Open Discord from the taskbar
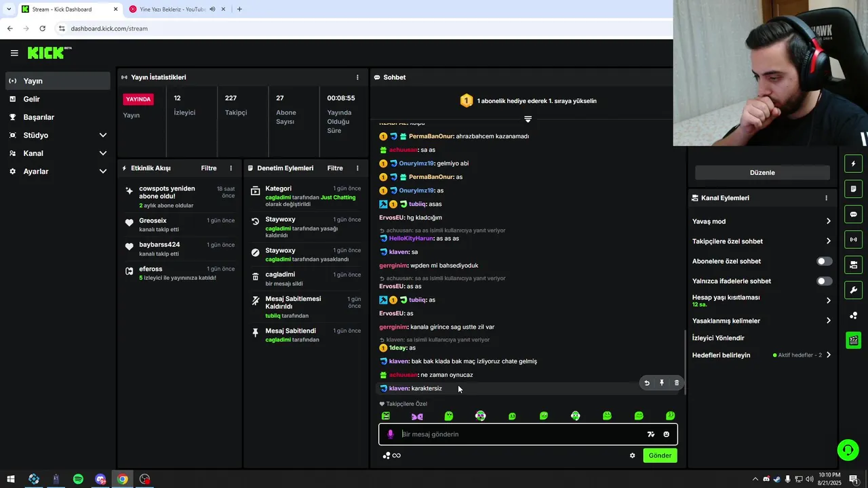The image size is (868, 488). 100,479
